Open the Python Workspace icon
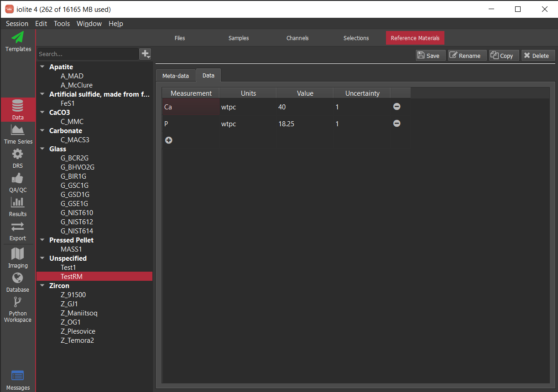558x392 pixels. click(x=18, y=302)
